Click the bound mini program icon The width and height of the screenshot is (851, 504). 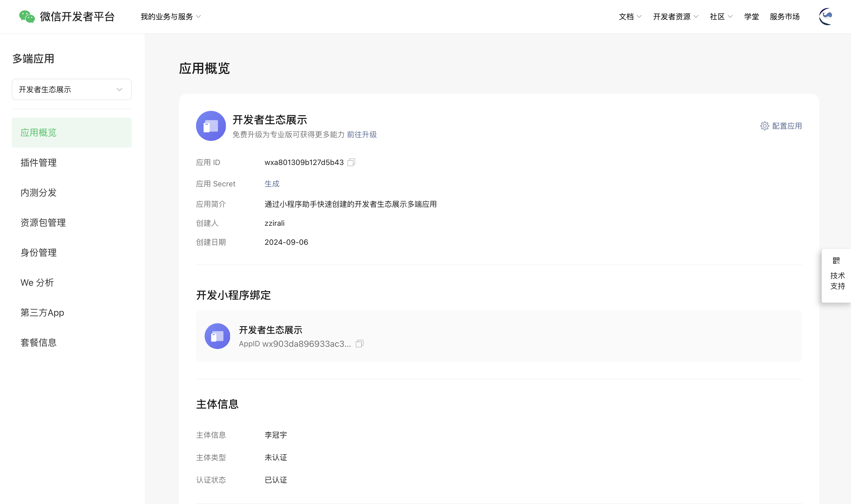pos(217,336)
